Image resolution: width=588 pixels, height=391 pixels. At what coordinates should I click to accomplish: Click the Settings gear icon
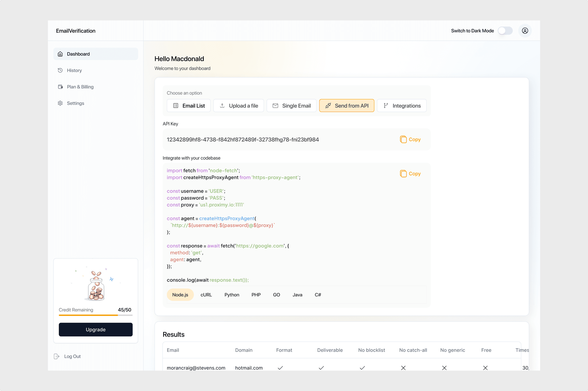pos(60,103)
